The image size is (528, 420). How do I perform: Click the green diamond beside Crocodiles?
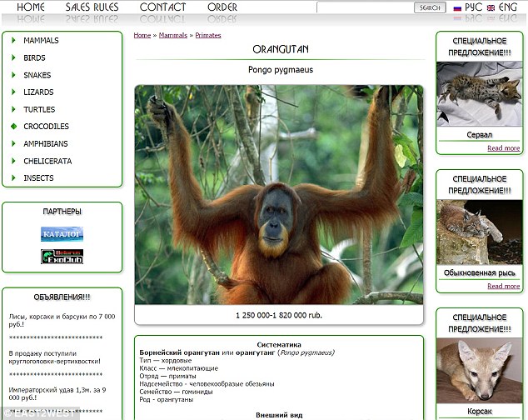[x=14, y=127]
